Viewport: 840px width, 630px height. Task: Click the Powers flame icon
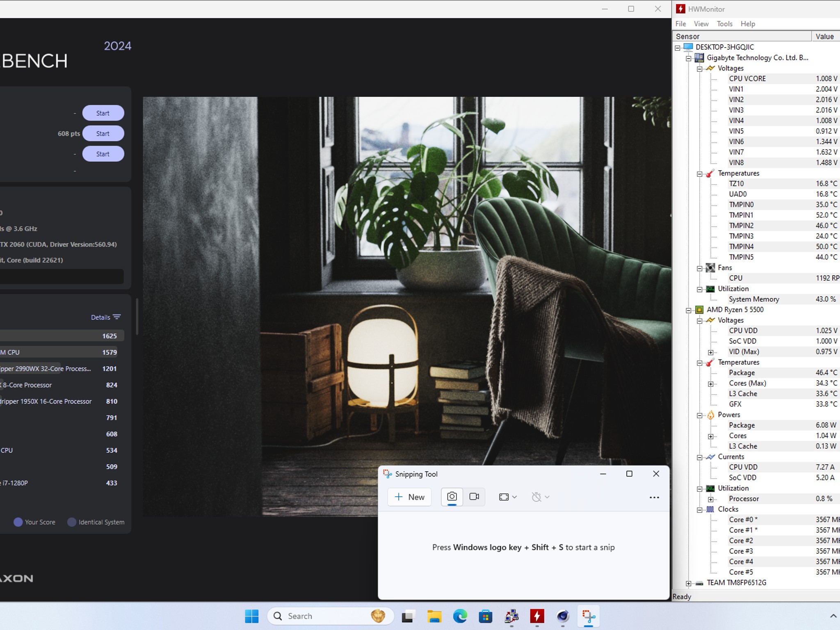710,415
